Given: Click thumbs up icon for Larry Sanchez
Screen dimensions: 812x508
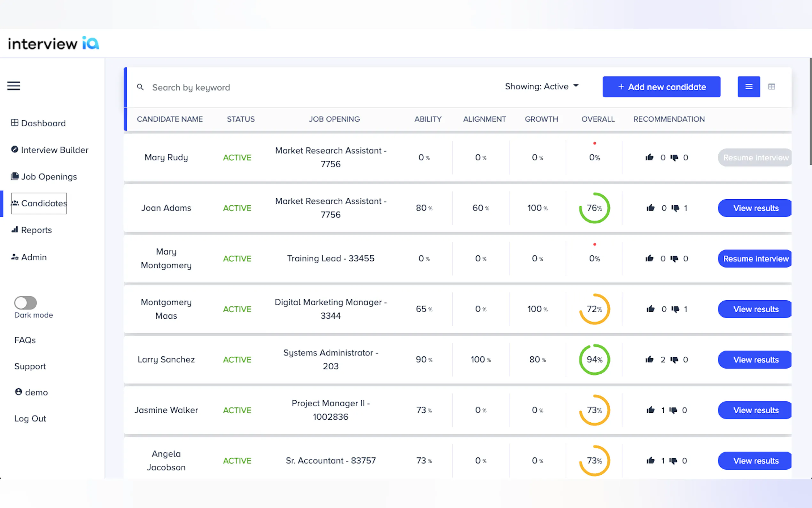Looking at the screenshot, I should tap(650, 360).
